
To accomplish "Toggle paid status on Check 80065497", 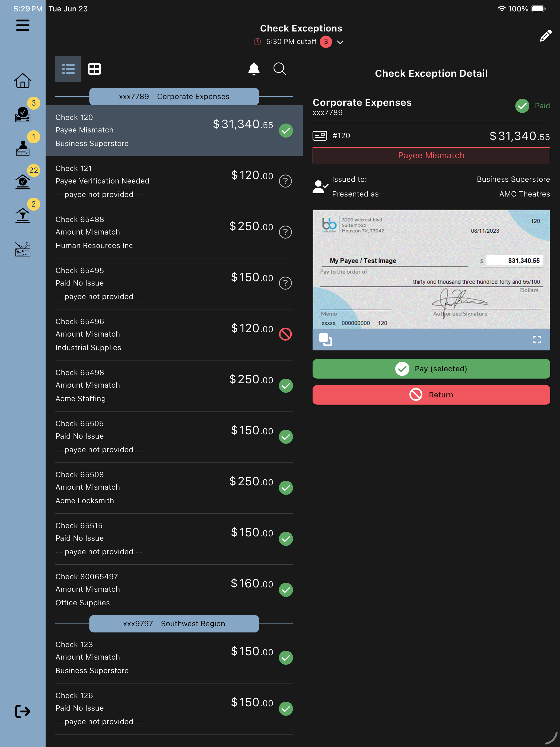I will 286,590.
